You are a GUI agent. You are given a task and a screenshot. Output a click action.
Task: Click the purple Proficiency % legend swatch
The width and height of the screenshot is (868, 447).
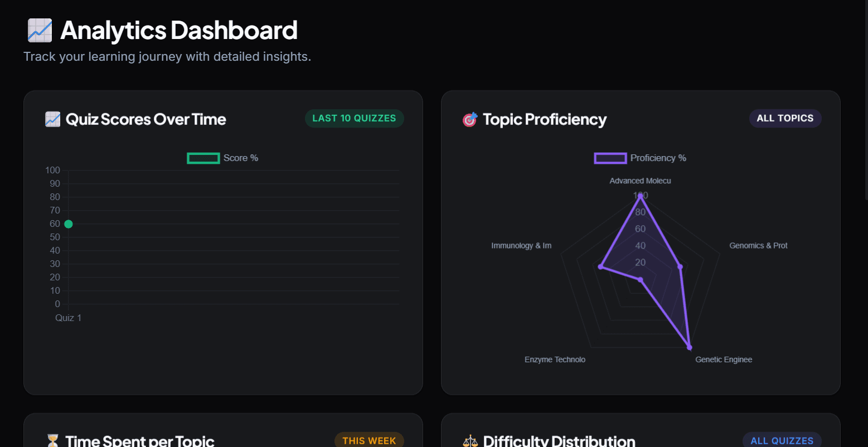pyautogui.click(x=610, y=158)
